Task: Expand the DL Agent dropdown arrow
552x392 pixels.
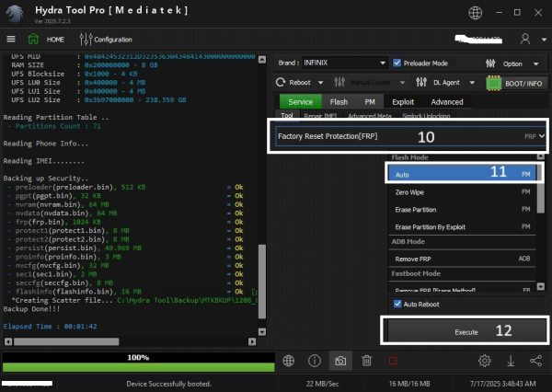Action: click(x=472, y=83)
